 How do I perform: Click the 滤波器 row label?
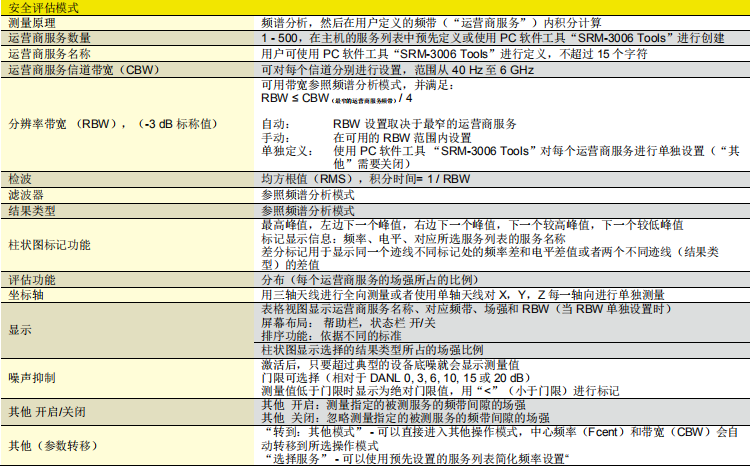26,195
